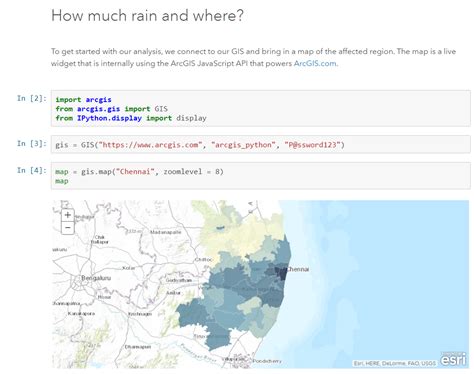Click the "https://www.arcgis.com" string in code
The height and width of the screenshot is (374, 474).
click(150, 145)
